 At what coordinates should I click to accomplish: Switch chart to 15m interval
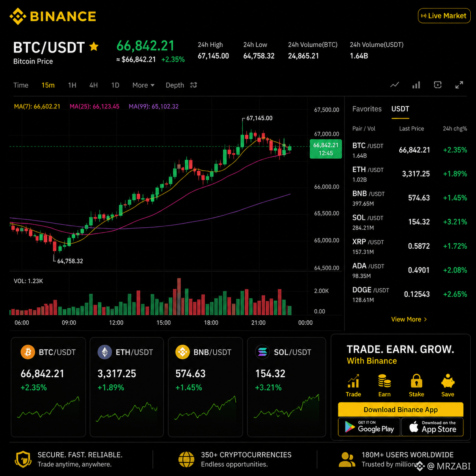tap(48, 85)
